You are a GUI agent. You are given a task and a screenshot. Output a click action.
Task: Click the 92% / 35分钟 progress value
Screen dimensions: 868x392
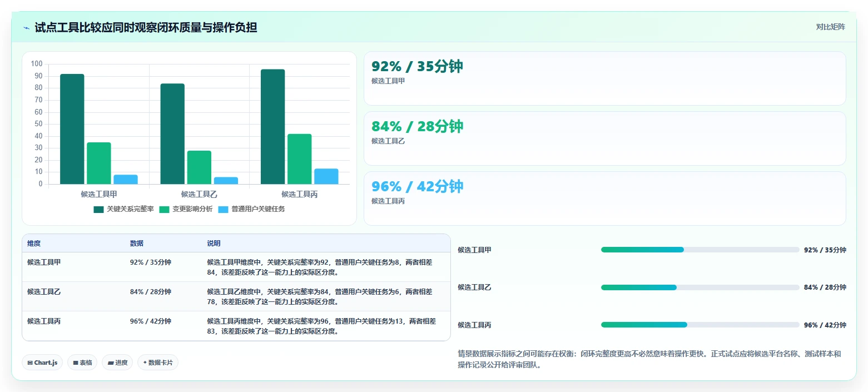(825, 250)
